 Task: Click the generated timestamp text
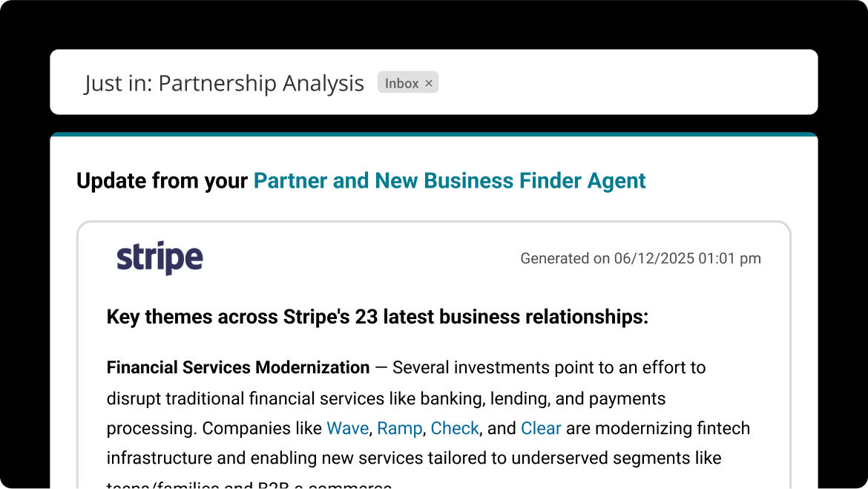pos(640,258)
